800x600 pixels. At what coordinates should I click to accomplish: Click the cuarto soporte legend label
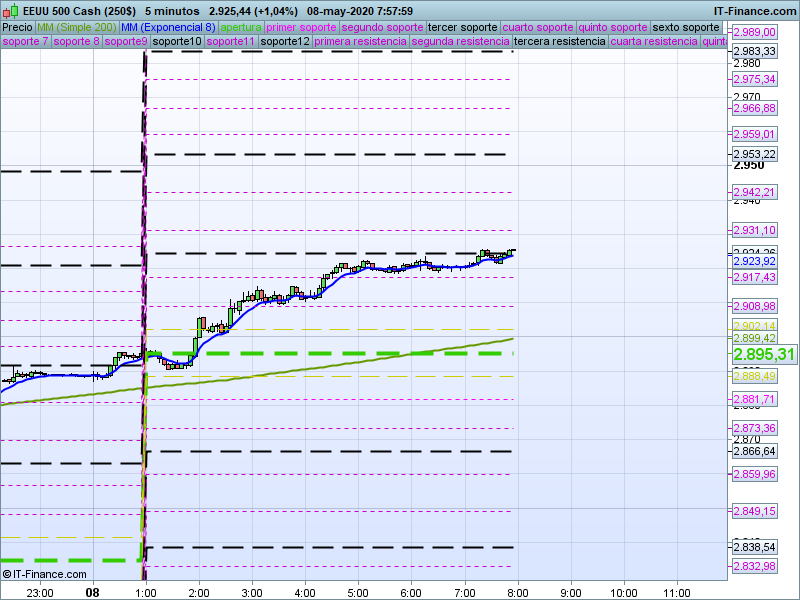point(538,27)
